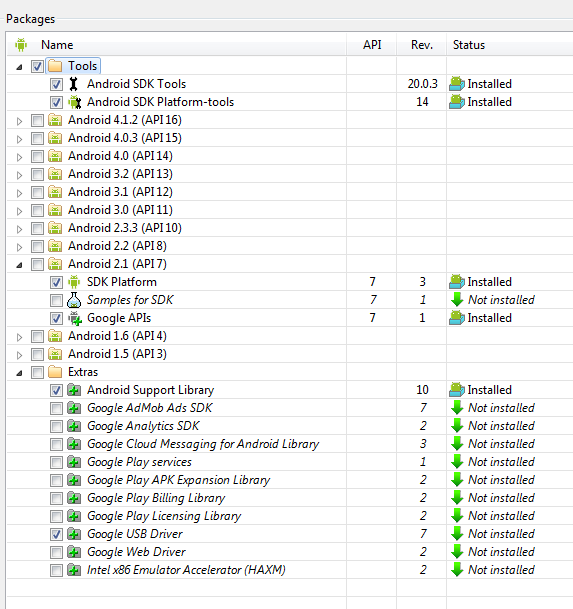Click the Google Play Billing Library icon
Image resolution: width=573 pixels, height=609 pixels.
coord(74,498)
